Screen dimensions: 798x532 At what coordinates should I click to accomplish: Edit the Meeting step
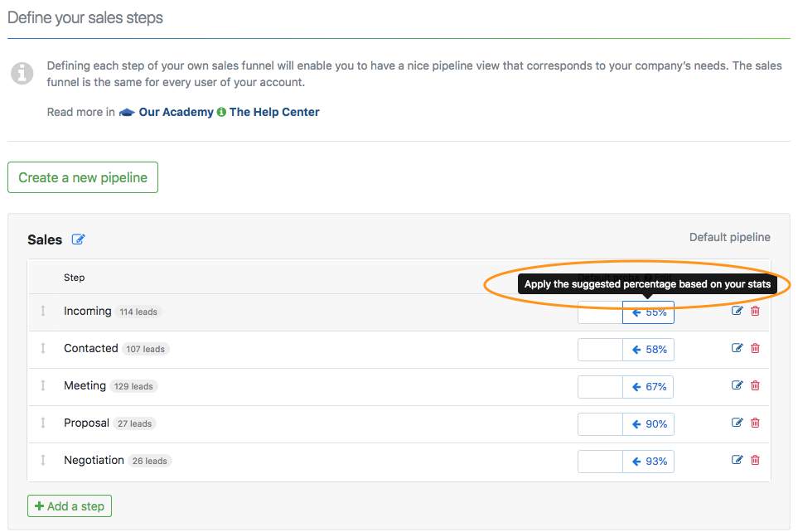click(738, 385)
